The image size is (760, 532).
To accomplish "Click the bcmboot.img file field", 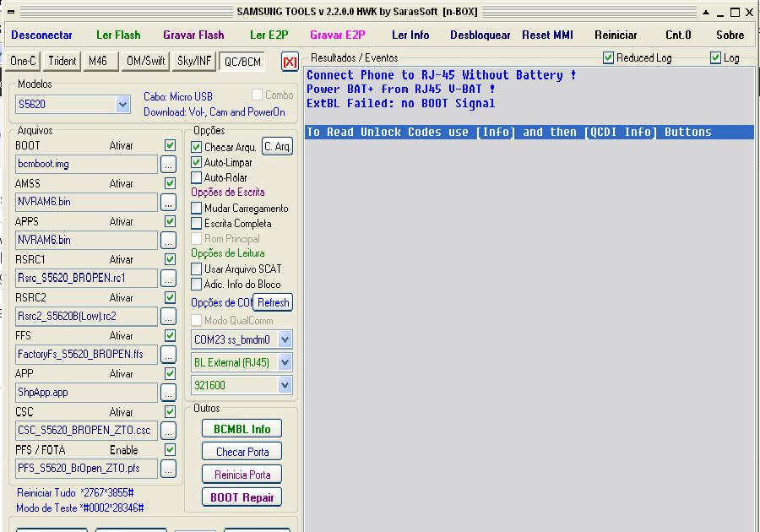I will [x=87, y=165].
